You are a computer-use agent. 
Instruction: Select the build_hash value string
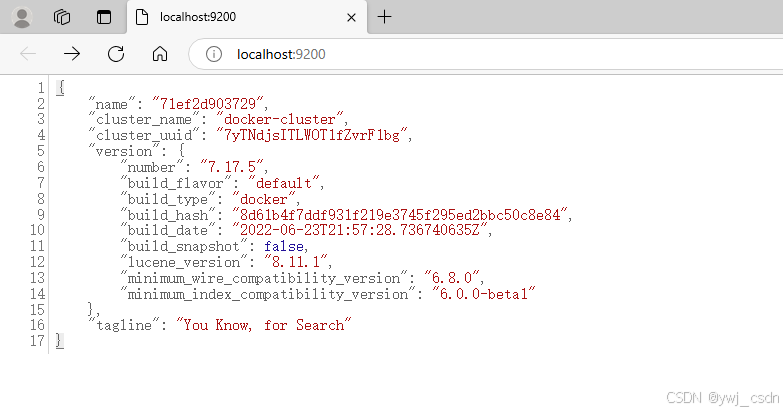point(399,215)
